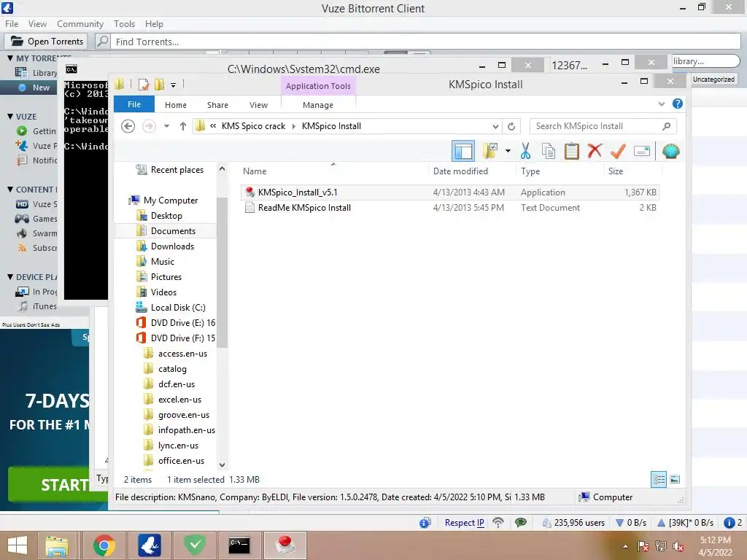The height and width of the screenshot is (560, 747).
Task: Click Properties icon in quick access toolbar
Action: 144,85
